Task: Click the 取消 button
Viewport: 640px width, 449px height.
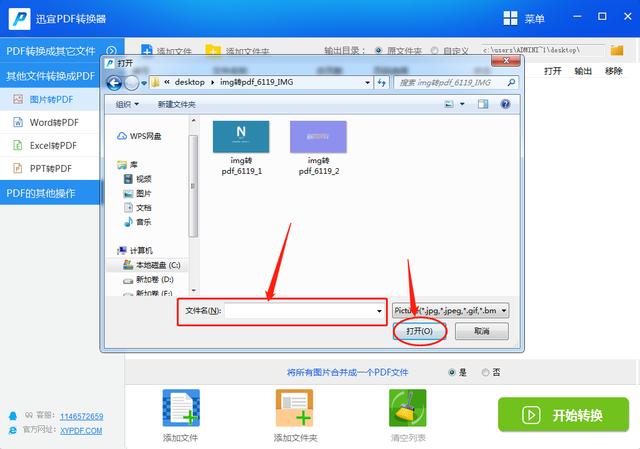Action: point(482,331)
